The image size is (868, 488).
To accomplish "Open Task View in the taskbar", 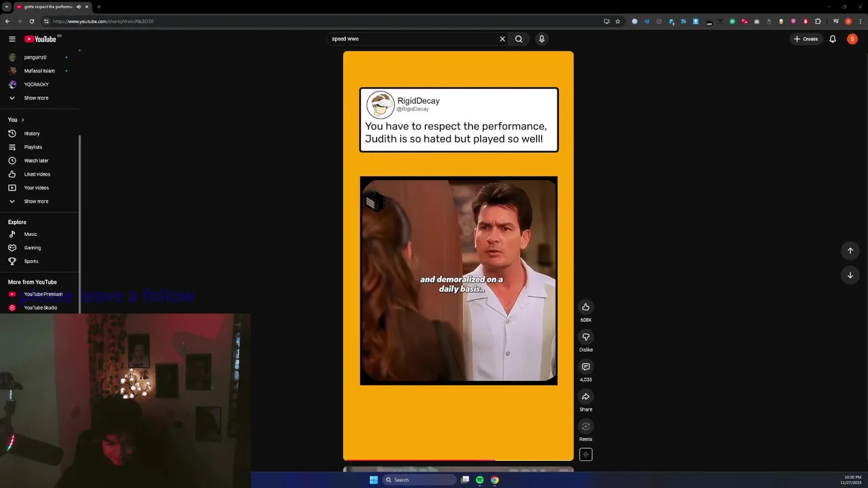I will [x=465, y=480].
